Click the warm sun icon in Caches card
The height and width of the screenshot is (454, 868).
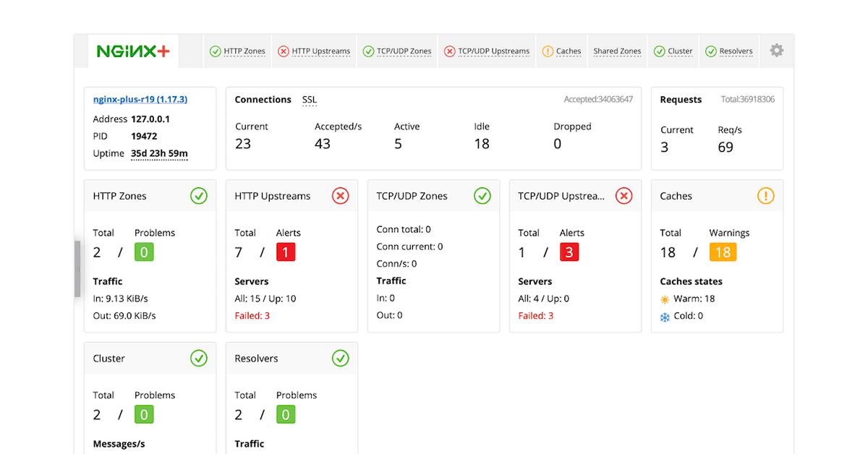(664, 298)
